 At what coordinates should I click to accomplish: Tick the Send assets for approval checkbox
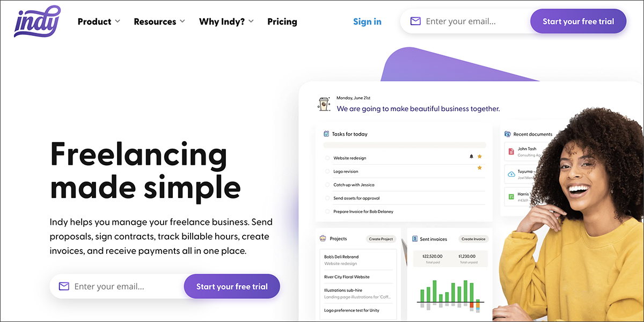pos(327,198)
